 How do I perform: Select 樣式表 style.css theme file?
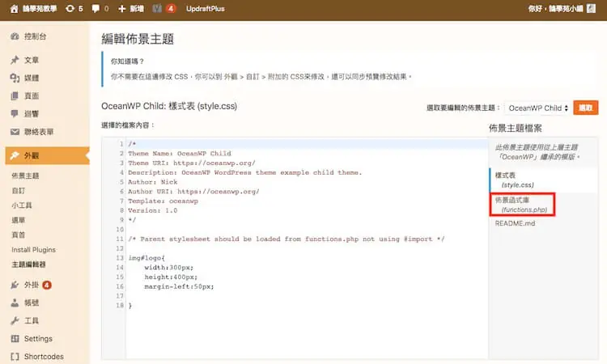point(543,180)
